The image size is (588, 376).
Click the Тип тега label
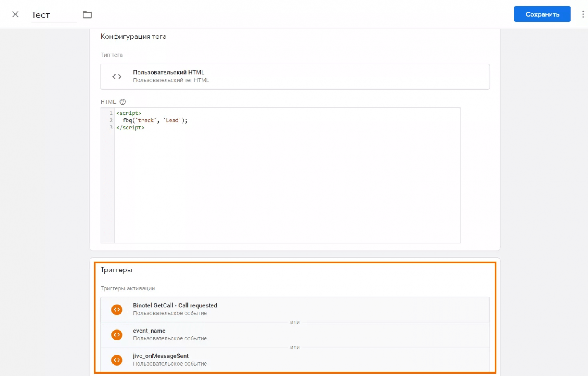click(111, 55)
